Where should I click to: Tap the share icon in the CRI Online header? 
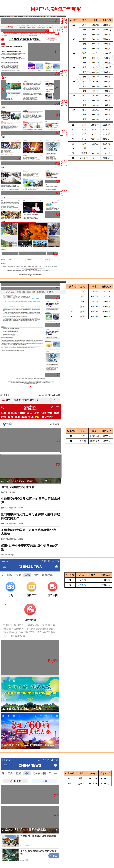click(x=52, y=407)
